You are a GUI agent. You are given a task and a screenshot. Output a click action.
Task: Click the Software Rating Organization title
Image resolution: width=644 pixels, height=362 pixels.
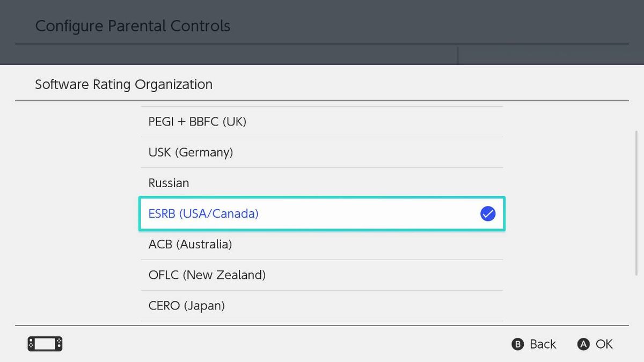coord(124,84)
